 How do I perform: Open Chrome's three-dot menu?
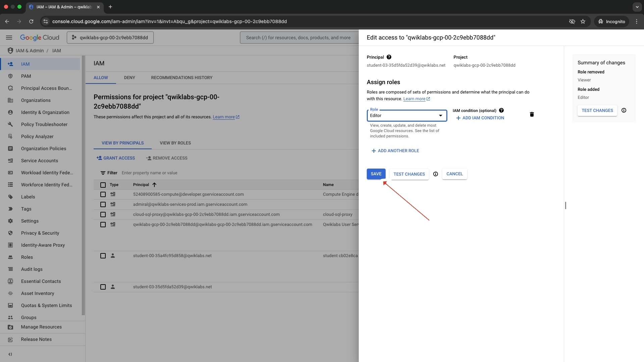coord(637,21)
